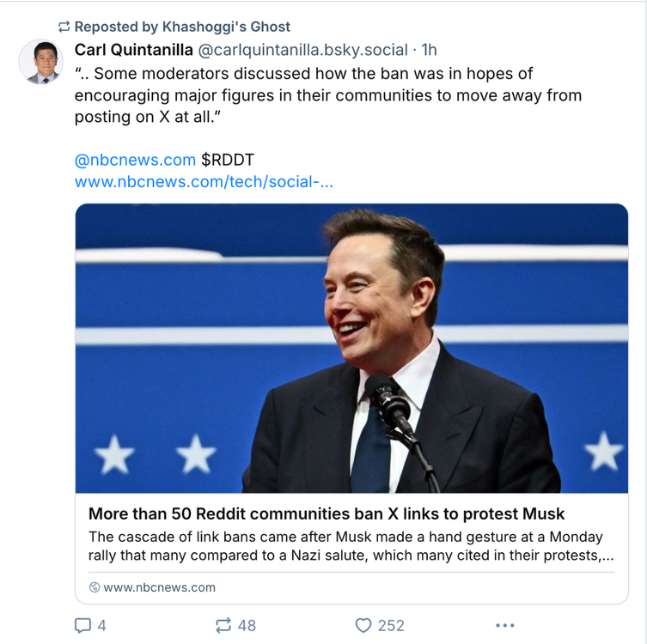Click the small repost icon beside "Reposted by"
The height and width of the screenshot is (644, 647).
click(64, 27)
